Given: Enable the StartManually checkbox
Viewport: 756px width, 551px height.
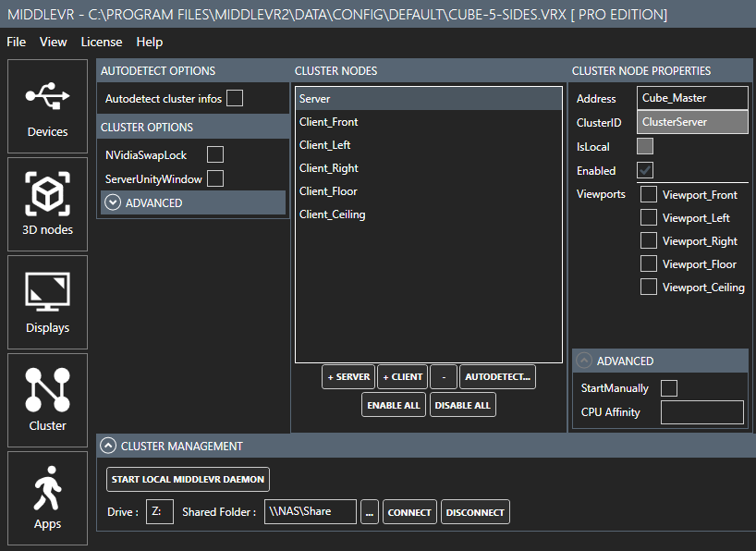Looking at the screenshot, I should 669,388.
